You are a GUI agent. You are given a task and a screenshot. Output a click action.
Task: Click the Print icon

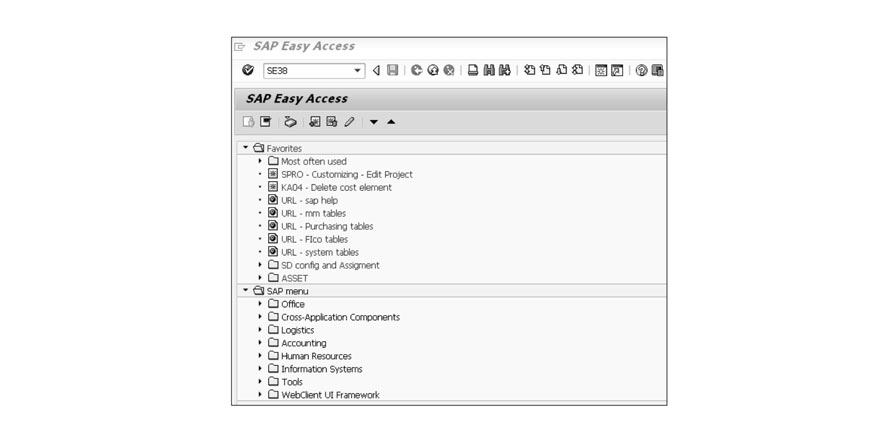pos(473,70)
